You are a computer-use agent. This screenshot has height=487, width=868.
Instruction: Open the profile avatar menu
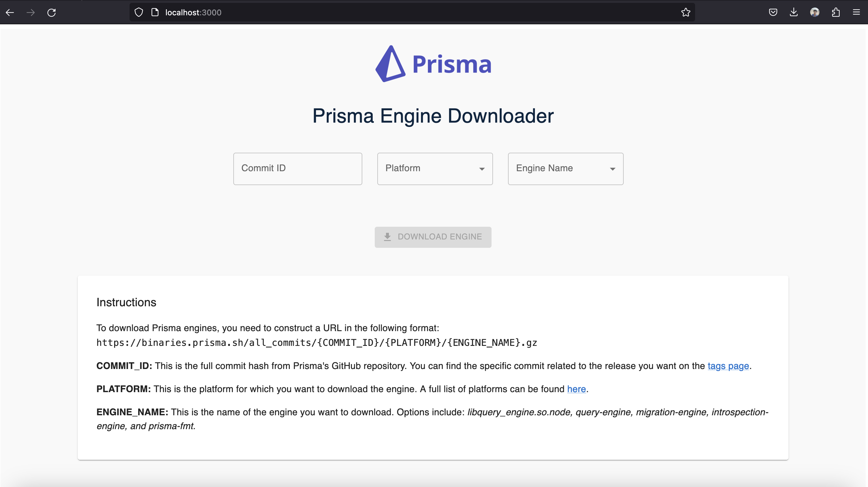pos(815,12)
